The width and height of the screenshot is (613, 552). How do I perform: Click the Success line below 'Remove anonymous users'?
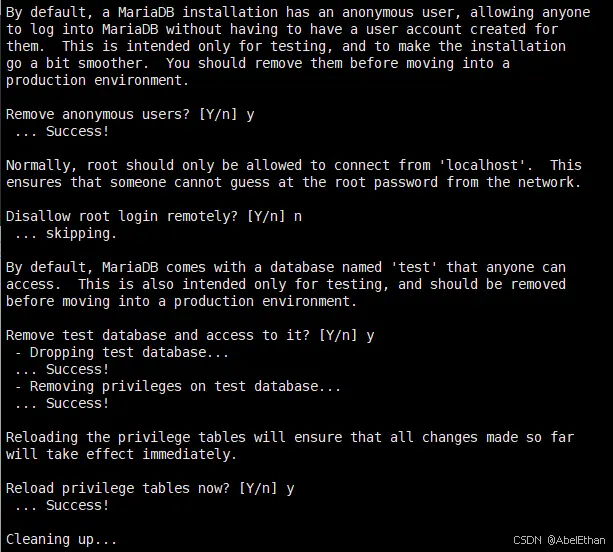click(x=62, y=131)
